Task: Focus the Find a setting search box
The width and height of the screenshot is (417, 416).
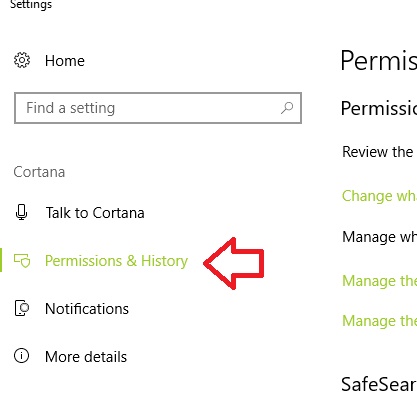Action: click(x=158, y=108)
